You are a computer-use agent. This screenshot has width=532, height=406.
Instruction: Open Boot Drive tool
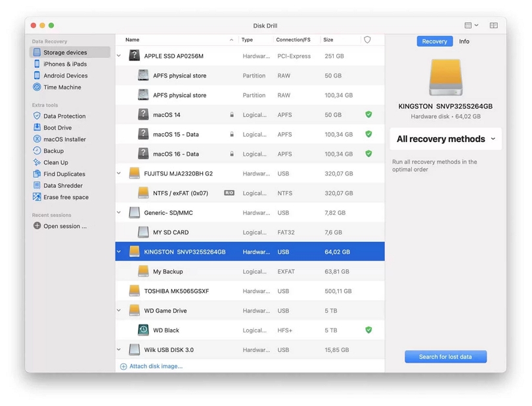57,127
